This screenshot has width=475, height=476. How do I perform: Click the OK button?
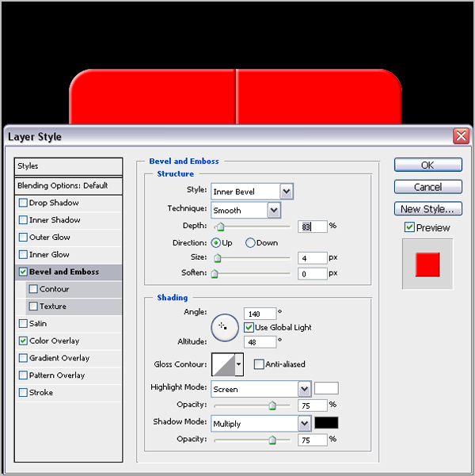click(x=428, y=165)
